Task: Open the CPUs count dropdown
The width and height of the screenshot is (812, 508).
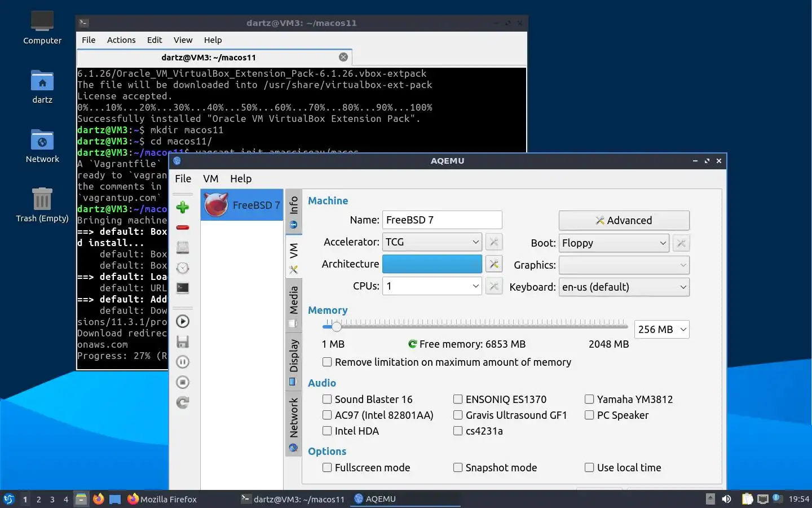Action: (x=432, y=286)
